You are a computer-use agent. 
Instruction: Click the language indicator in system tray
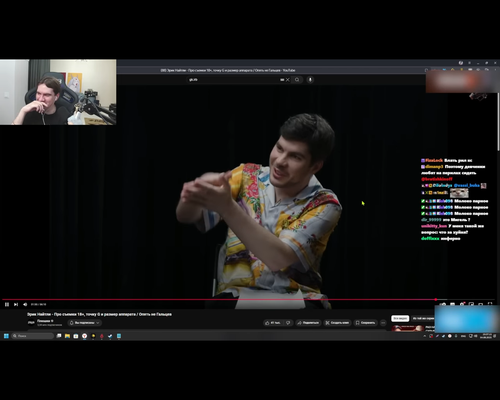[463, 336]
